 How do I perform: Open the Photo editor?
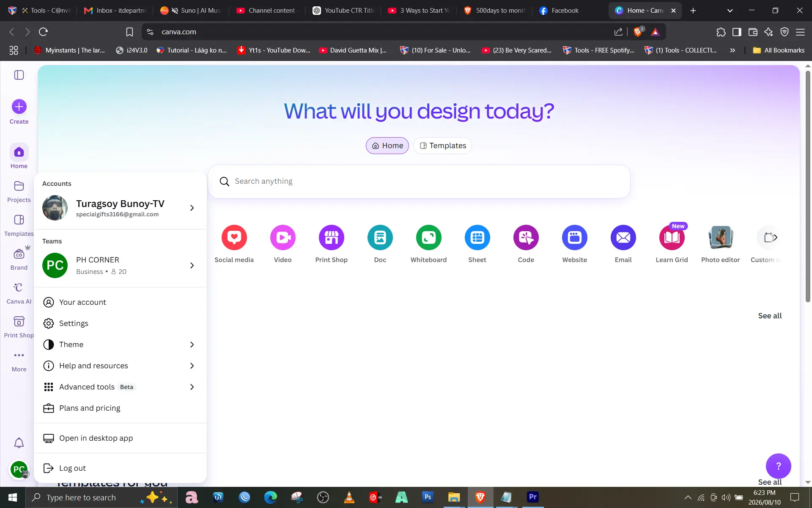(721, 244)
